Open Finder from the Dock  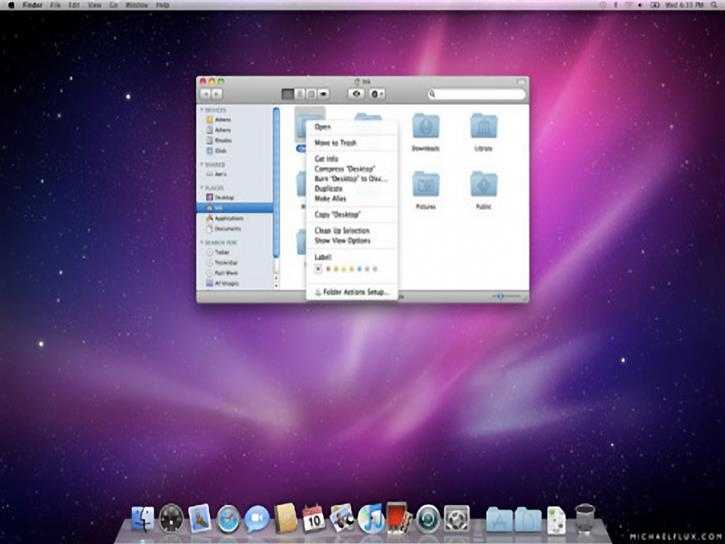pyautogui.click(x=143, y=519)
